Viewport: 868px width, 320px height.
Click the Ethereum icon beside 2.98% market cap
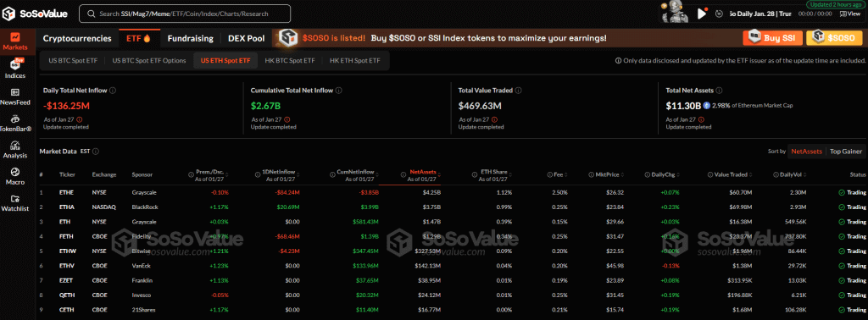(x=706, y=105)
